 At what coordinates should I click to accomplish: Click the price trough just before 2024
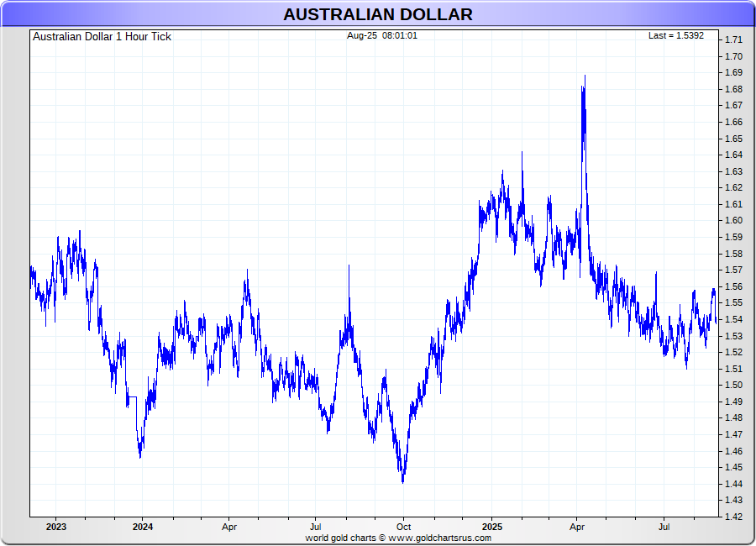[139, 456]
